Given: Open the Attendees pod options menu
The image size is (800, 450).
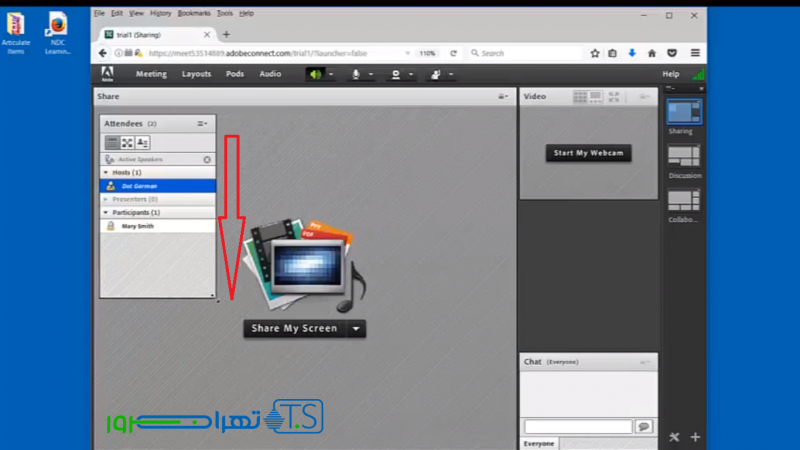Looking at the screenshot, I should click(202, 123).
